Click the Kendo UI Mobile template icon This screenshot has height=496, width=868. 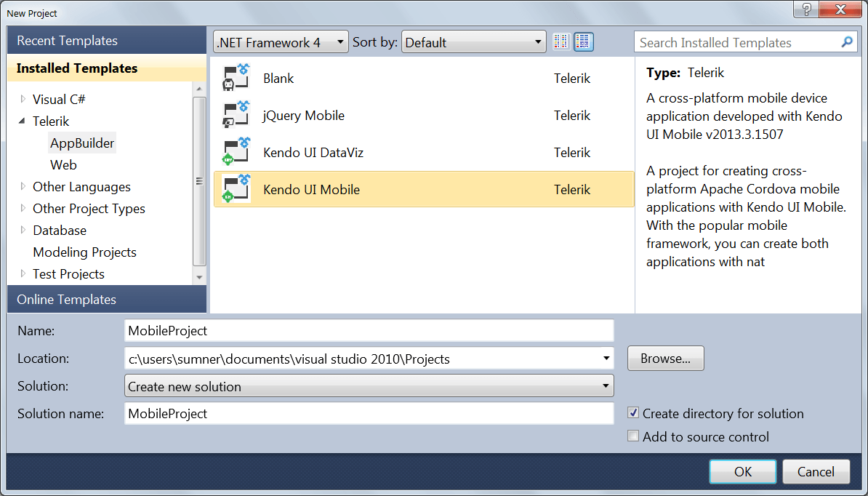coord(236,189)
